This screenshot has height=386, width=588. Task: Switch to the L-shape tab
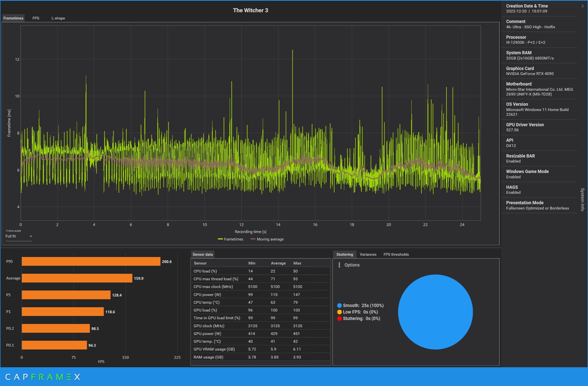tap(58, 18)
